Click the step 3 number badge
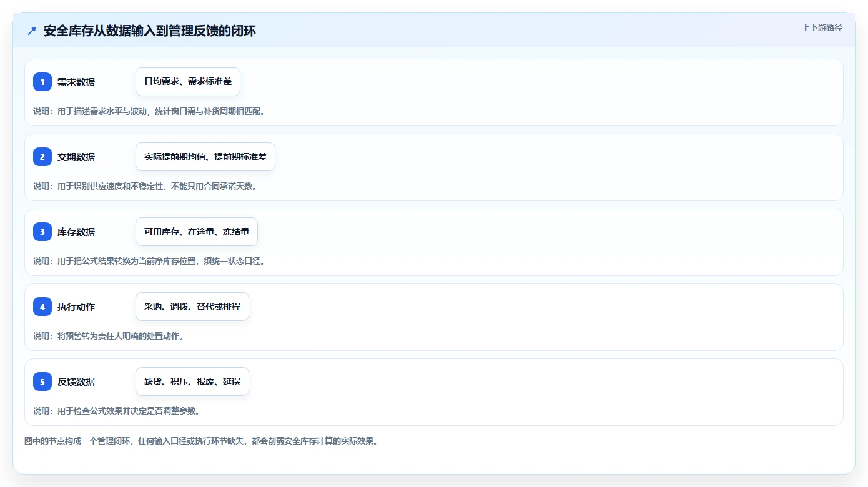Image resolution: width=868 pixels, height=487 pixels. click(42, 232)
